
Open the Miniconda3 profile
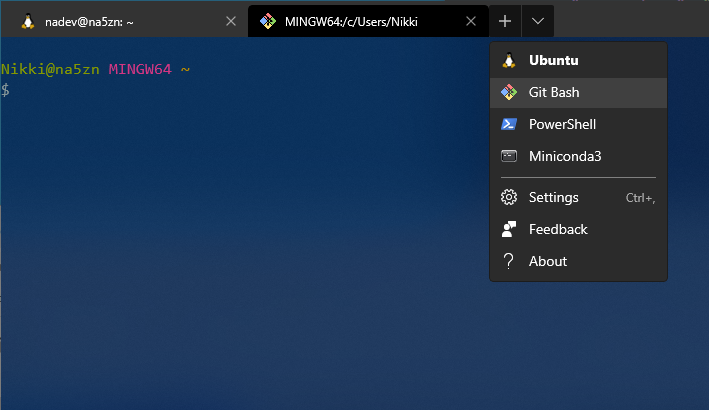tap(578, 156)
